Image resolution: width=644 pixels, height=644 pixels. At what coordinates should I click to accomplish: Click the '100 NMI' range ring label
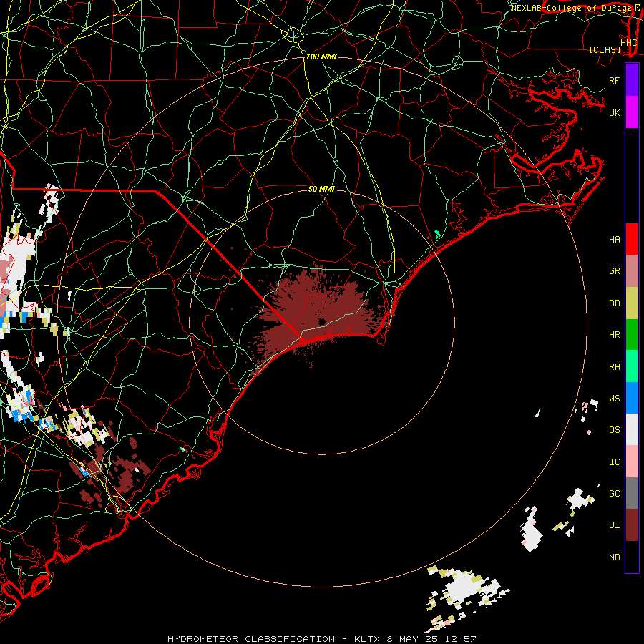pos(321,57)
